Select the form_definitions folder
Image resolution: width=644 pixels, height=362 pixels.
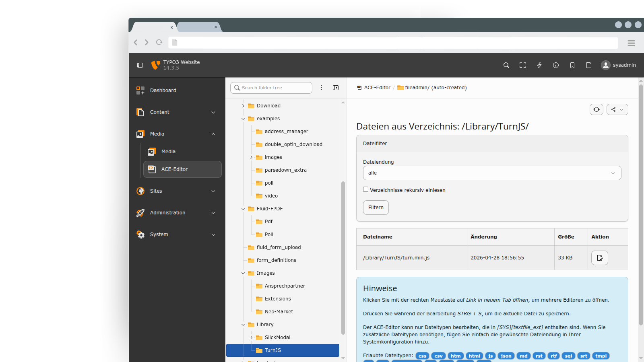pos(276,260)
